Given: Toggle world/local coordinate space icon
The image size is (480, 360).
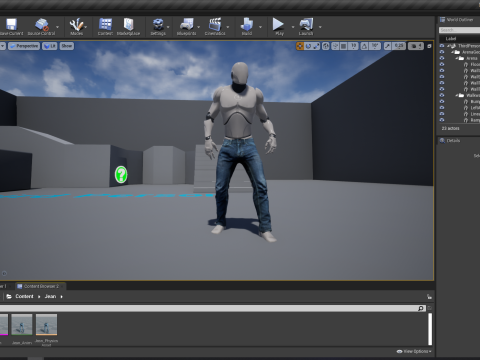Looking at the screenshot, I should point(326,46).
